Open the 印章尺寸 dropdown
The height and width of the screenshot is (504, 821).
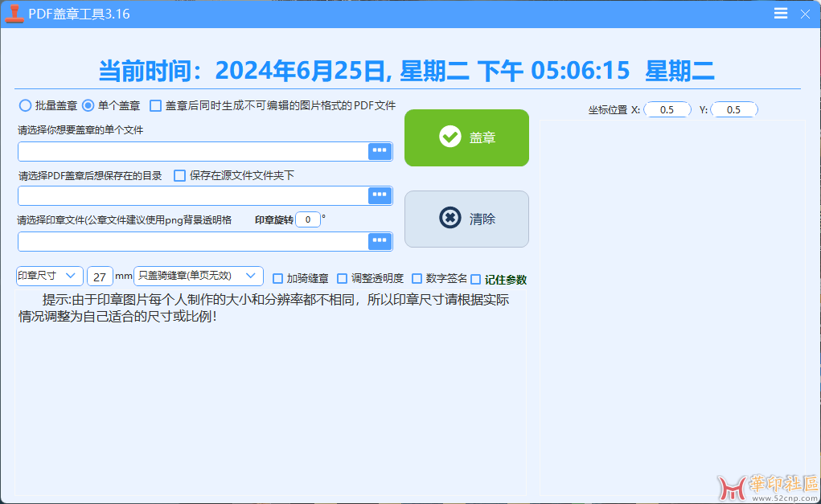[49, 276]
